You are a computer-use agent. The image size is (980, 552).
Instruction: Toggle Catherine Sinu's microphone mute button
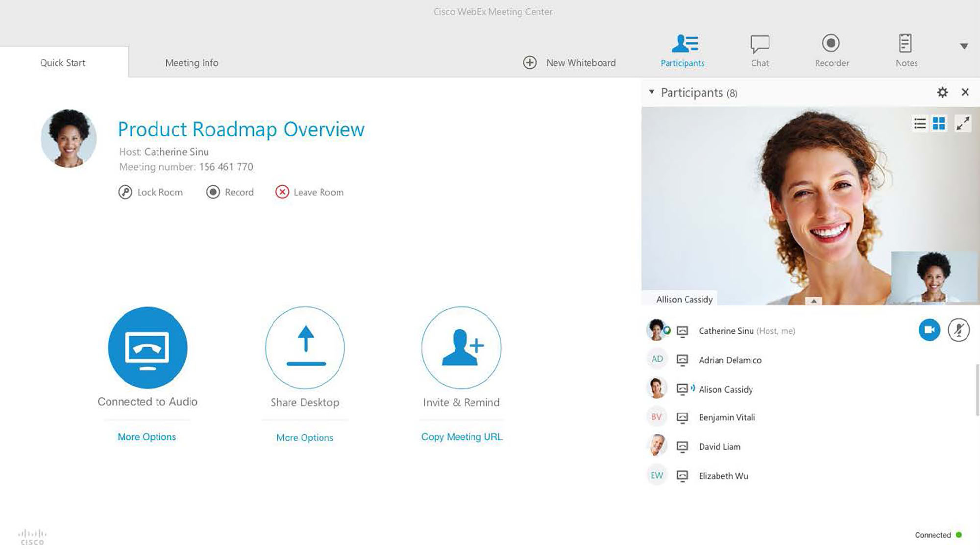[958, 330]
